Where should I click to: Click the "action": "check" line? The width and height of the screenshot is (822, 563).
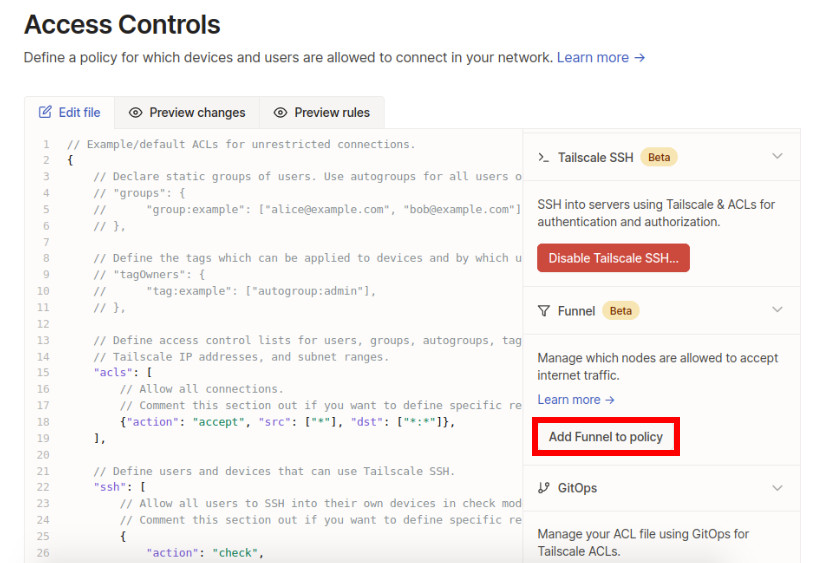click(205, 553)
